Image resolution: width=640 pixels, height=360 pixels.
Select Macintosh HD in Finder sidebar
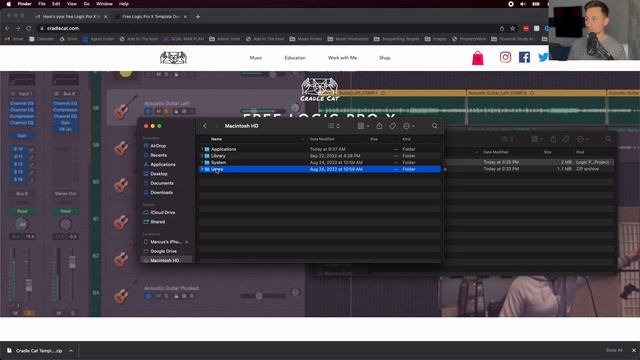(165, 260)
